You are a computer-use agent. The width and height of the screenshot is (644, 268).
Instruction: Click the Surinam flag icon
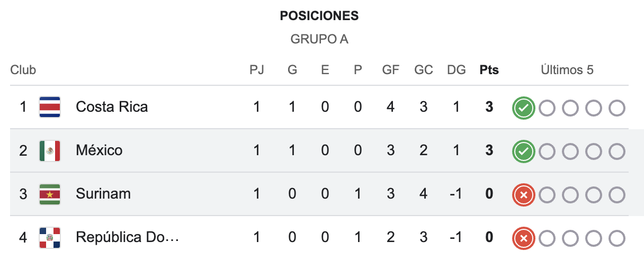click(x=50, y=194)
